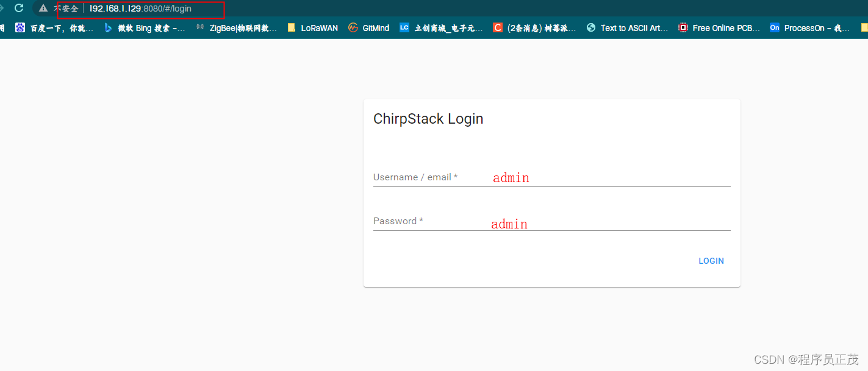Open the 百度一下 bookmark

pyautogui.click(x=54, y=27)
